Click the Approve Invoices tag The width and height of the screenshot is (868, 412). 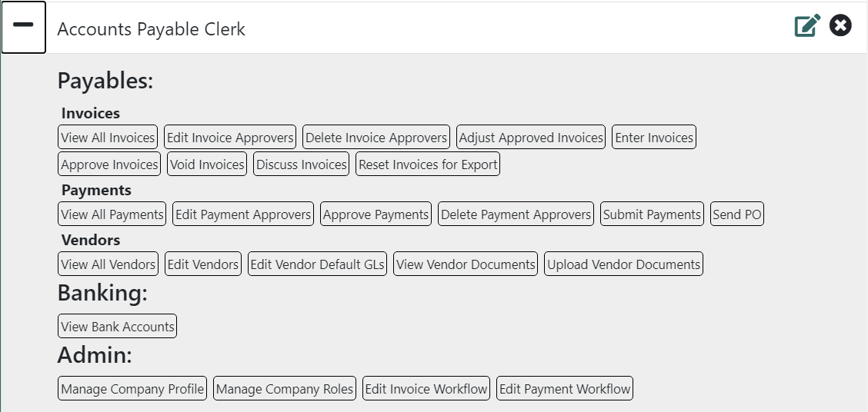coord(109,164)
